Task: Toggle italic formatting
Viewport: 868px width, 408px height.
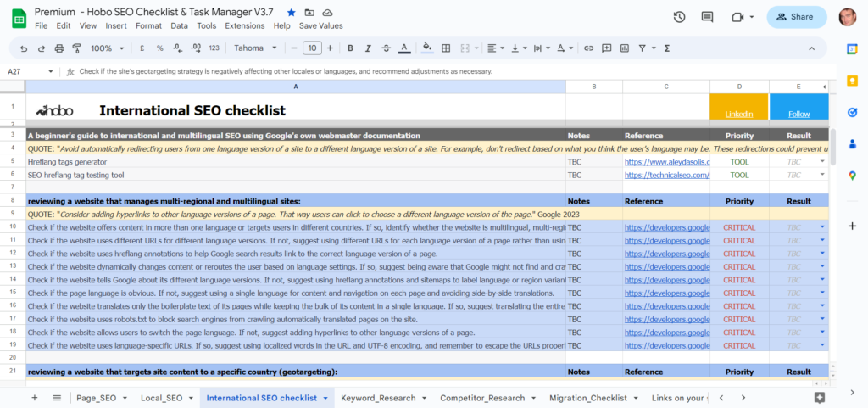Action: pyautogui.click(x=368, y=48)
